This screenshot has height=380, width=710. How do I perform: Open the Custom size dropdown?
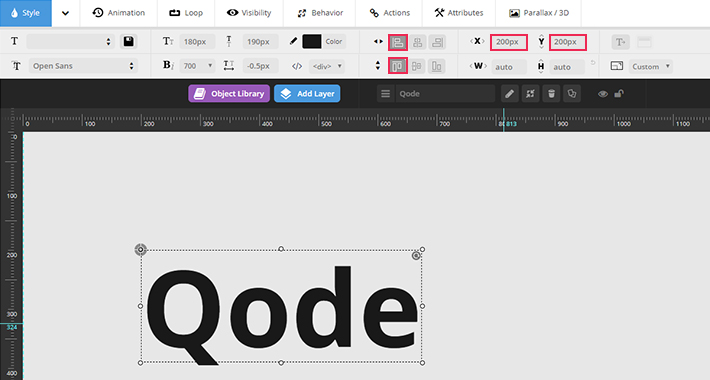pos(650,67)
